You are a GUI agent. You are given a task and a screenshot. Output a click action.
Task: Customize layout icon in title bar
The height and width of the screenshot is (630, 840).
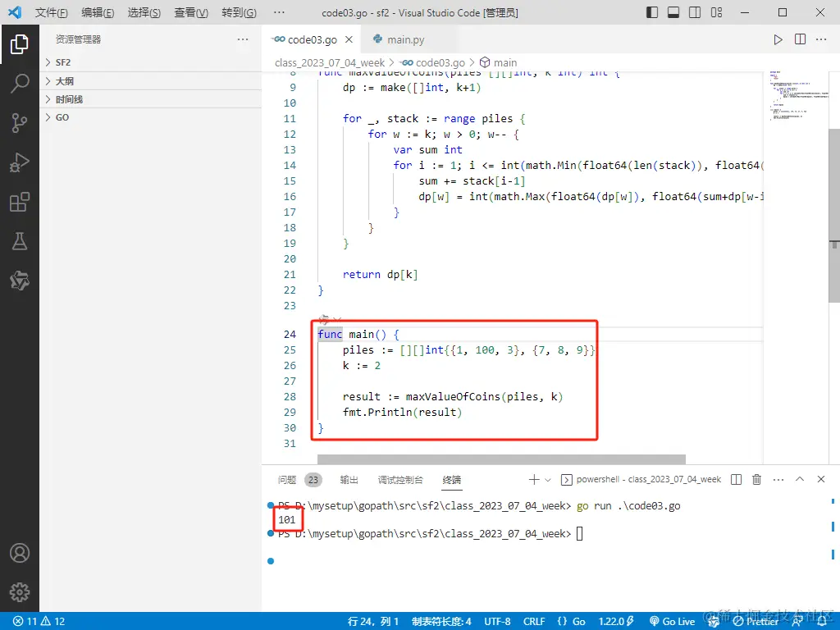click(716, 12)
